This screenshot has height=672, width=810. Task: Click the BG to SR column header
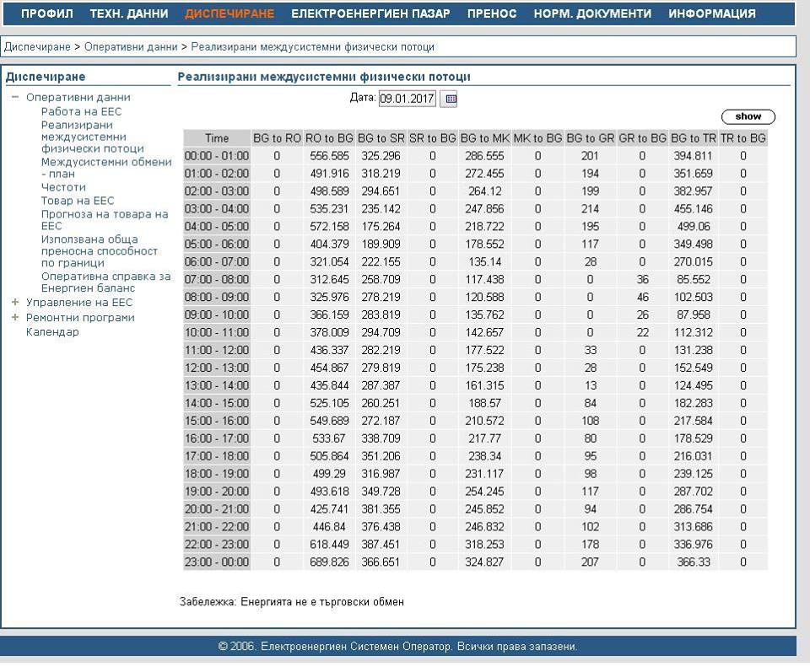pos(381,138)
